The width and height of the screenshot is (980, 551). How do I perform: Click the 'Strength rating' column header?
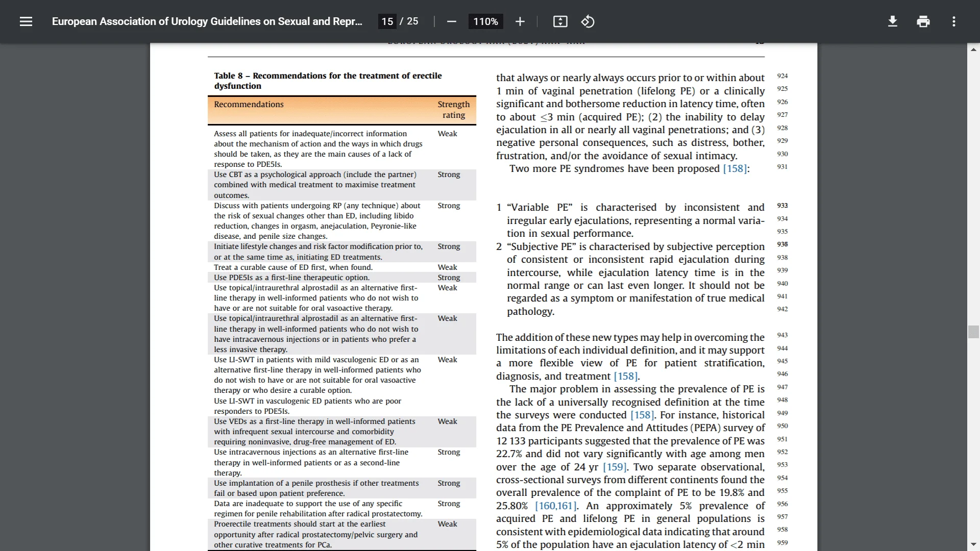pos(453,110)
